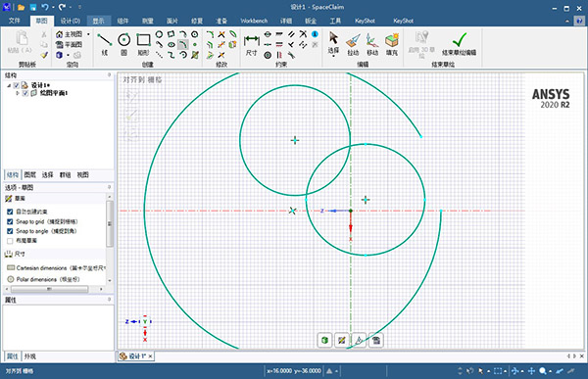This screenshot has height=379, width=588.
Task: Select the Line sketch tool
Action: (x=104, y=44)
